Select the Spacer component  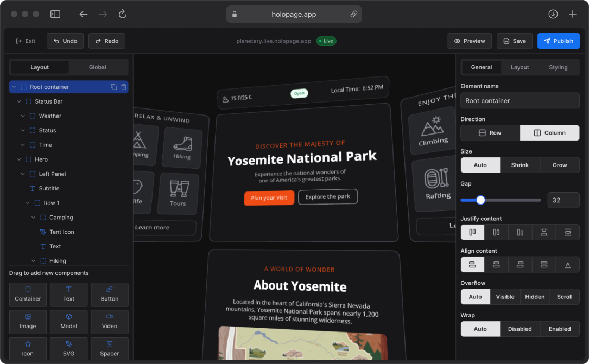pos(109,349)
